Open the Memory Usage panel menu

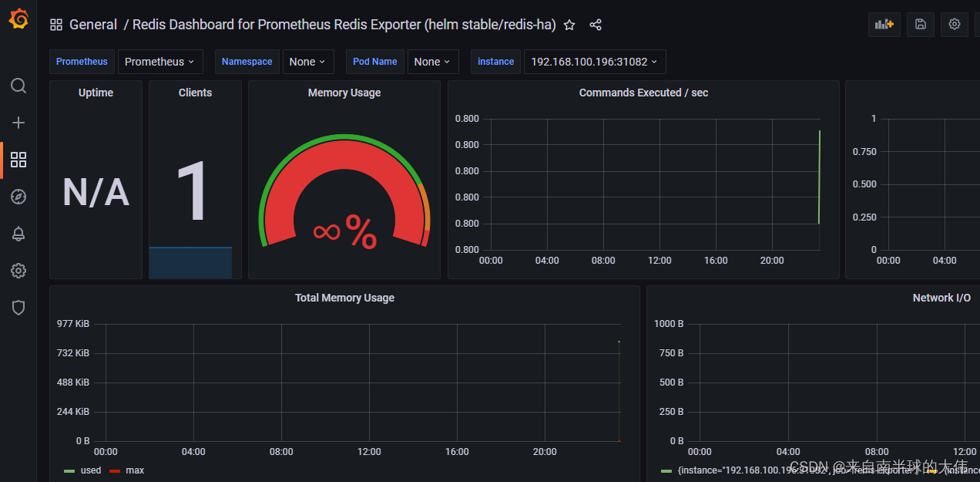pos(344,93)
